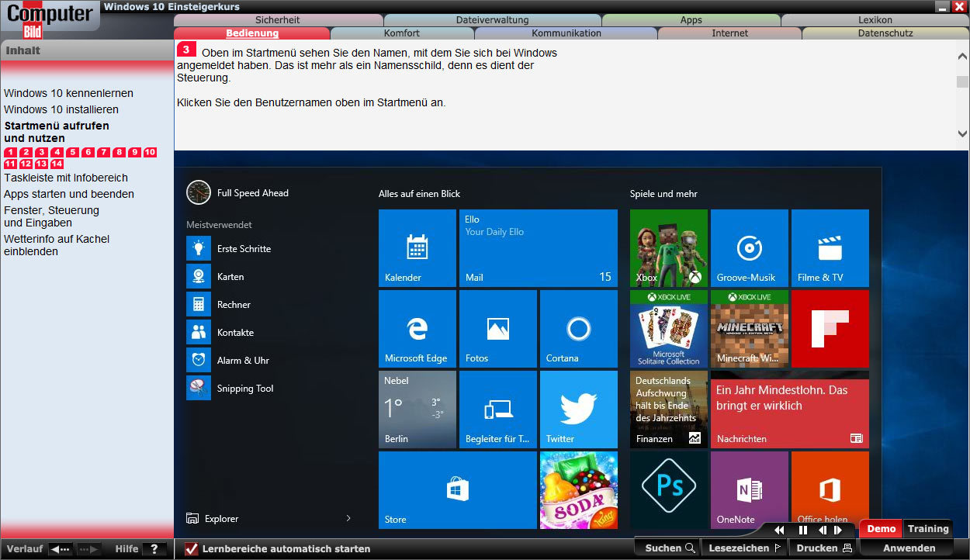
Task: Step forward one lesson frame
Action: click(838, 531)
